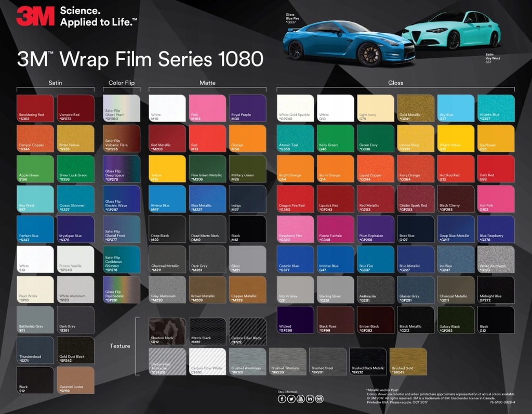Select the Frozen Vanilla SP240 swatch
Viewport: 532px width, 414px height.
pos(76,260)
